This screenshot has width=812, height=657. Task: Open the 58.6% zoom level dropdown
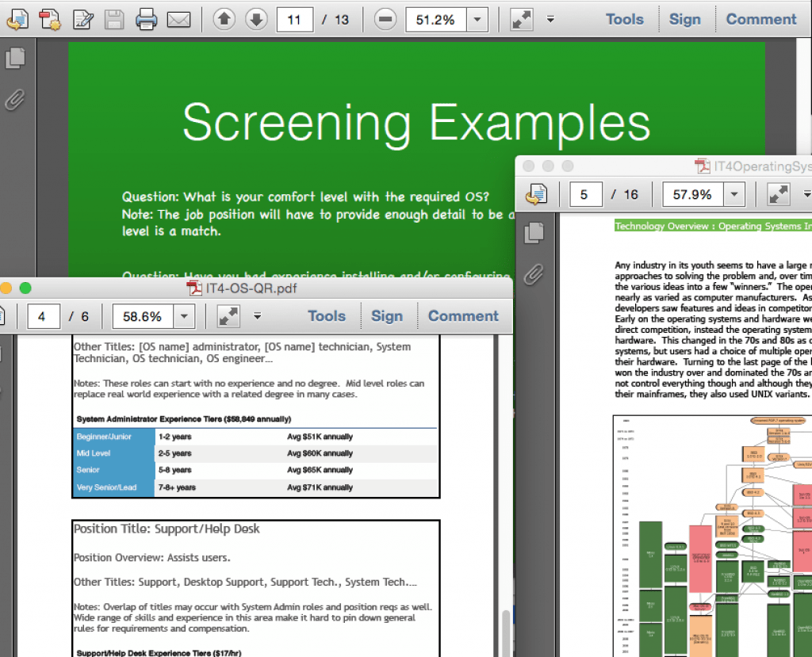pos(184,316)
